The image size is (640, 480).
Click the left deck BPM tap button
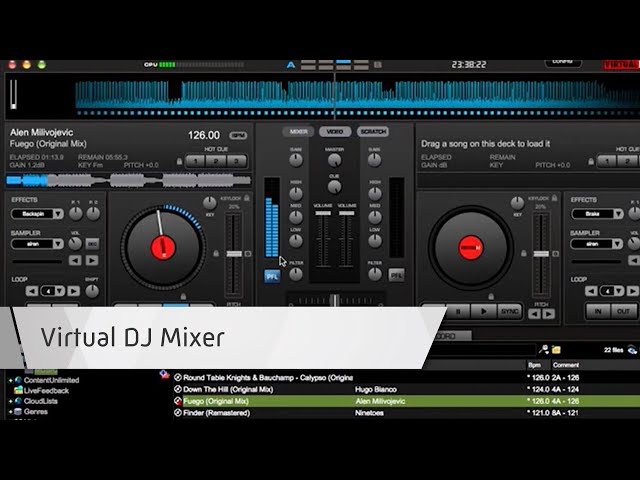click(238, 136)
